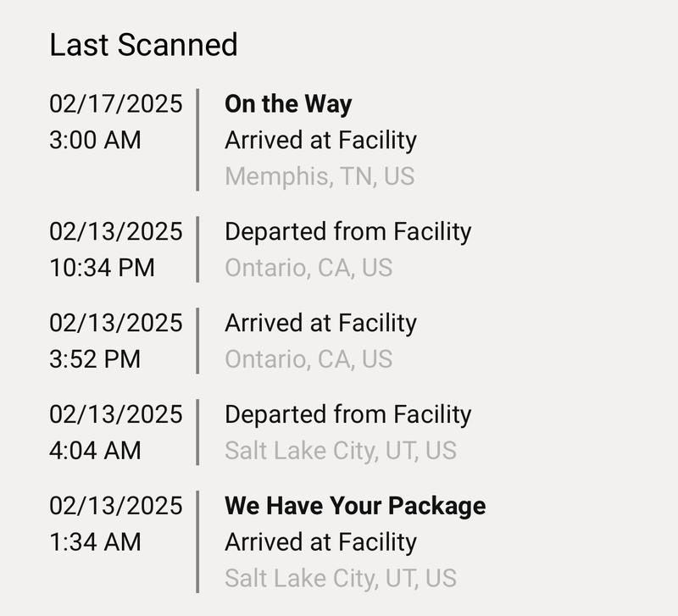This screenshot has width=678, height=616.
Task: Click the 4:04 AM timestamp
Action: 95,451
